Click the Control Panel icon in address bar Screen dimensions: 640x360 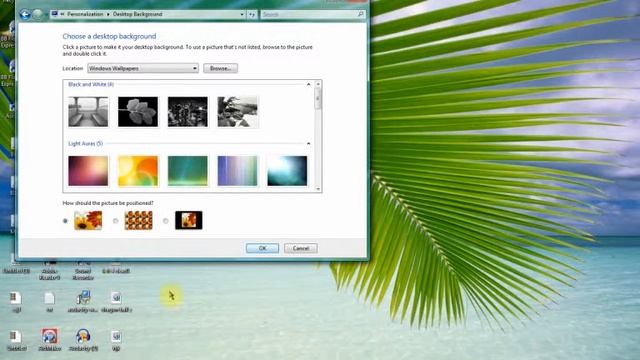pyautogui.click(x=55, y=14)
